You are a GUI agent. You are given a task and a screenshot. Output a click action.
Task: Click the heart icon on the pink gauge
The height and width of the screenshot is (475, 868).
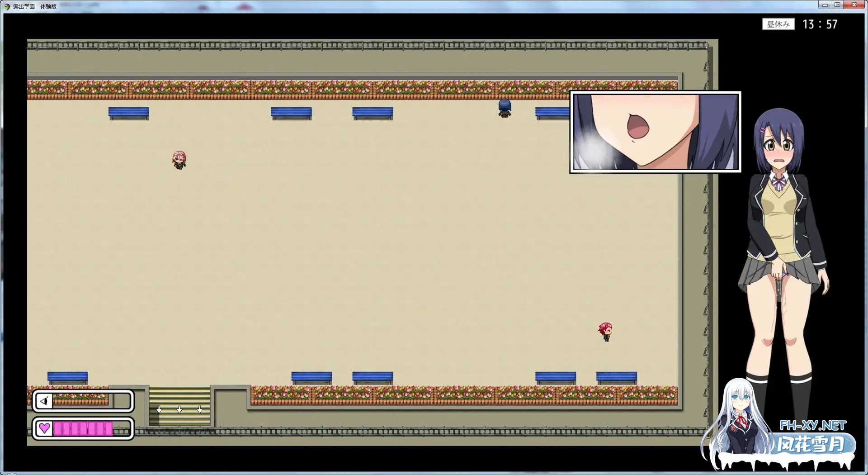point(44,428)
